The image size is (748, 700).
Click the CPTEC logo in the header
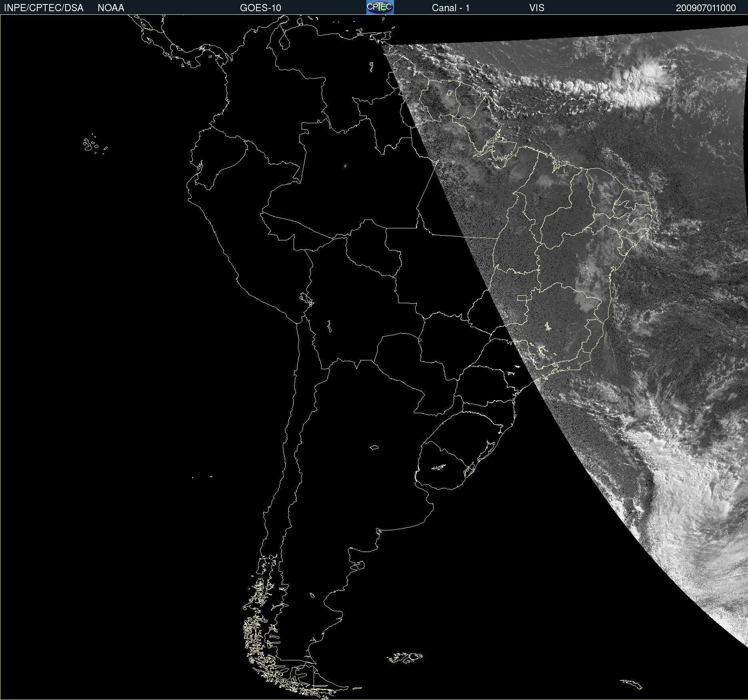[x=380, y=7]
